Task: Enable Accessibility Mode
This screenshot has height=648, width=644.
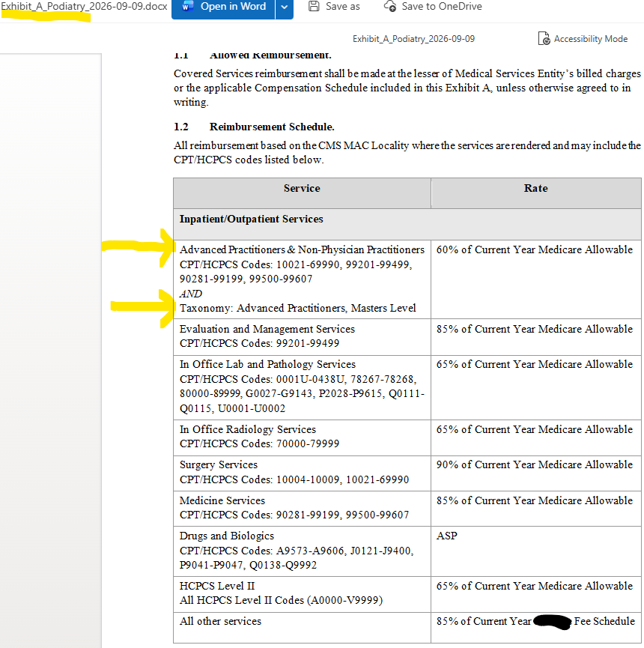Action: click(583, 38)
